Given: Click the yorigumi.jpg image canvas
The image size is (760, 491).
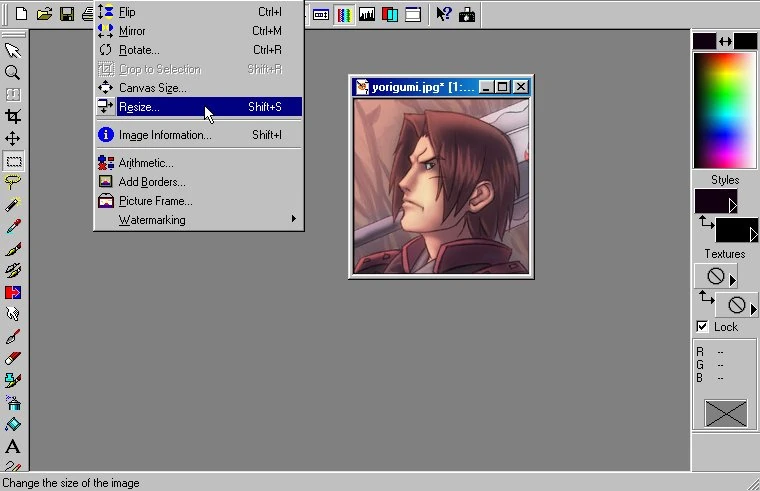Looking at the screenshot, I should pyautogui.click(x=441, y=187).
